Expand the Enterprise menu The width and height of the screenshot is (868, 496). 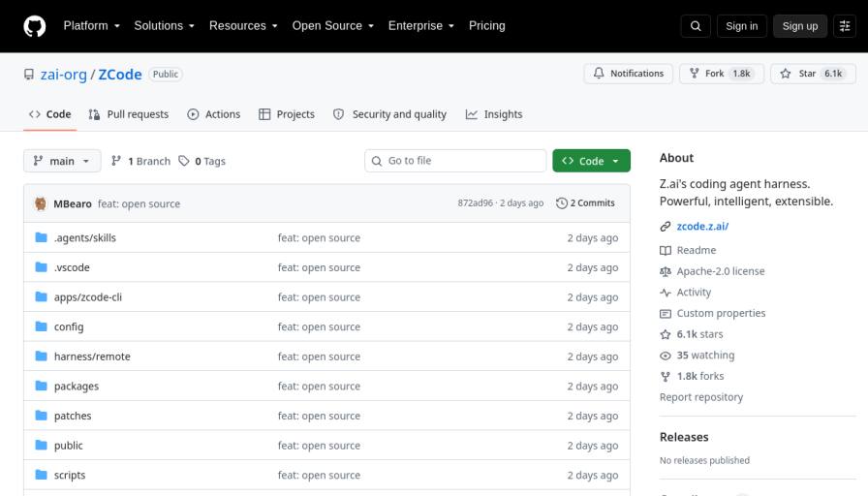[x=420, y=25]
